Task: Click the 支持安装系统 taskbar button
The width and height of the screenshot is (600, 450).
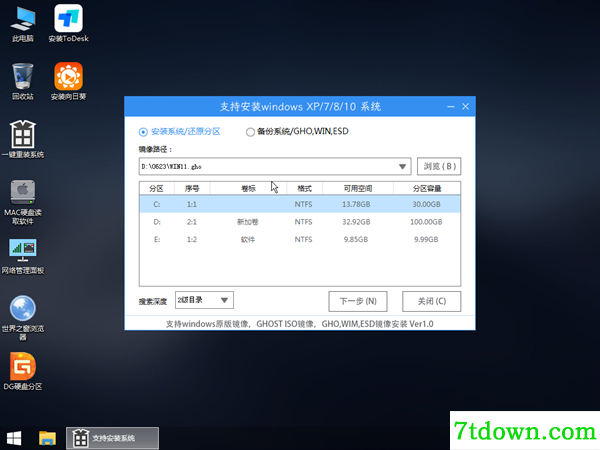Action: point(112,438)
